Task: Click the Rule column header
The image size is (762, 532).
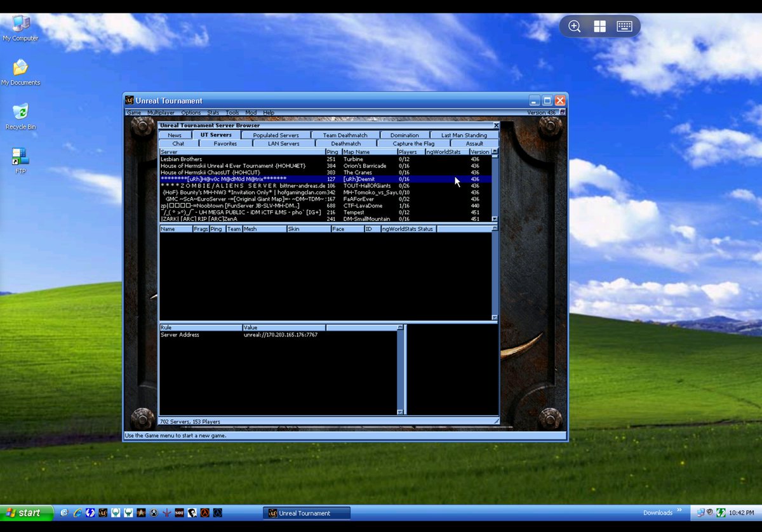Action: coord(201,328)
